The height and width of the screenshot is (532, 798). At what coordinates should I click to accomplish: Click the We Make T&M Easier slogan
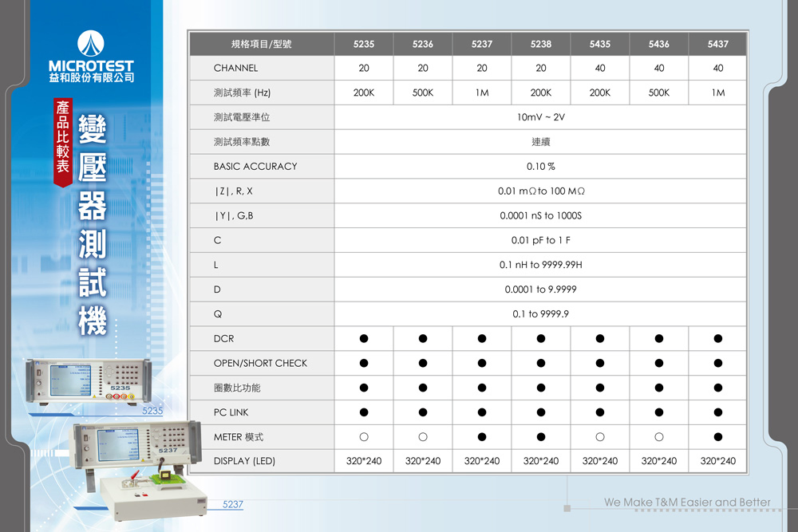coord(688,502)
